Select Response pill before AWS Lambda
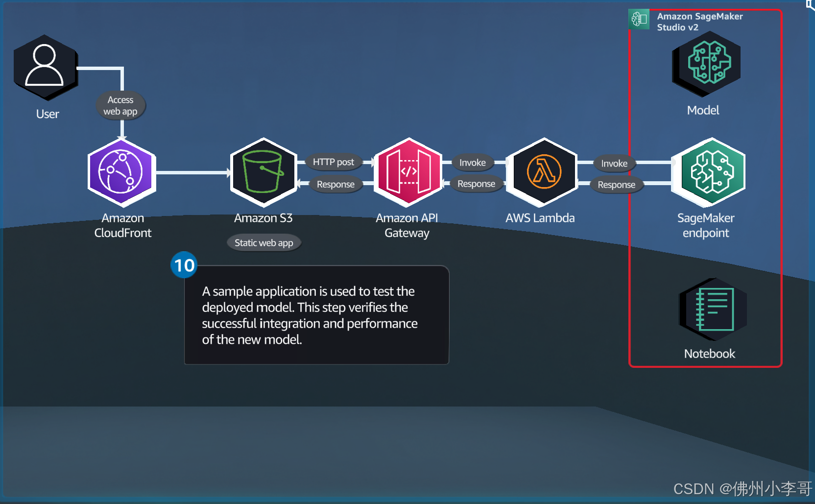Image resolution: width=815 pixels, height=504 pixels. tap(477, 184)
